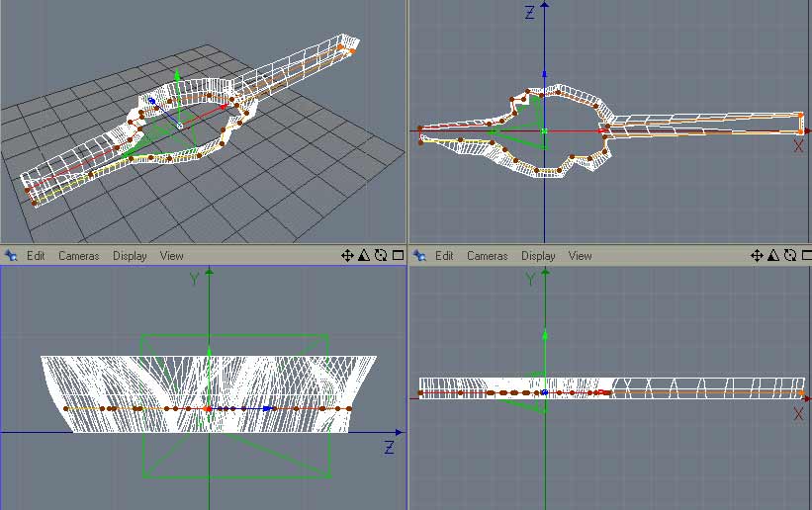Toggle maximize on the front view panel
This screenshot has height=510, width=812.
804,255
